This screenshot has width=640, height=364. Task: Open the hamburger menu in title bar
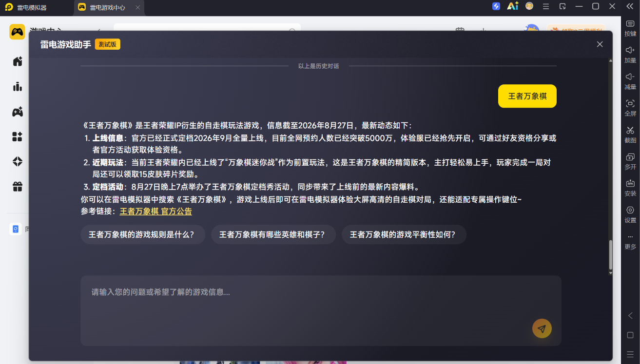point(546,6)
